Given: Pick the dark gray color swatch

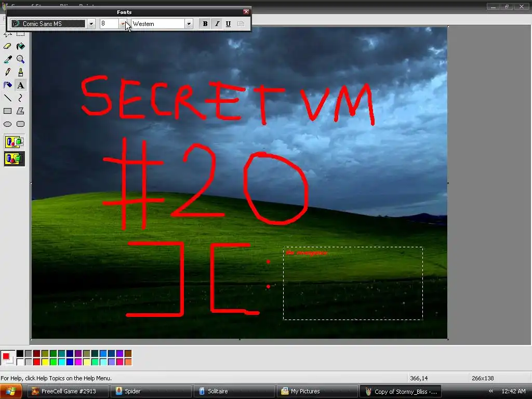Looking at the screenshot, I should pyautogui.click(x=29, y=353).
